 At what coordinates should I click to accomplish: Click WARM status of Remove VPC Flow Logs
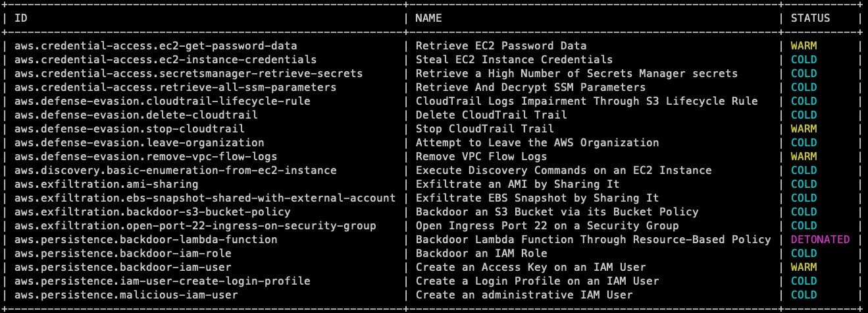pyautogui.click(x=804, y=157)
